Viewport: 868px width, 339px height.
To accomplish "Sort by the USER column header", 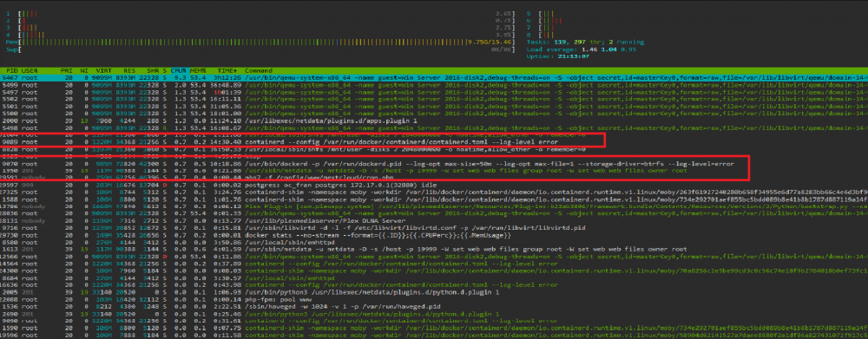I will [x=29, y=71].
